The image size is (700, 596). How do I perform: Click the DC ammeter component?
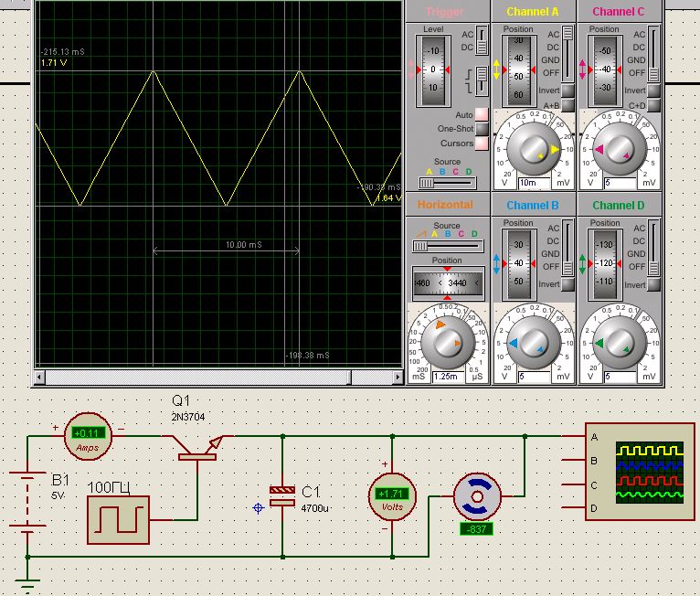click(87, 435)
